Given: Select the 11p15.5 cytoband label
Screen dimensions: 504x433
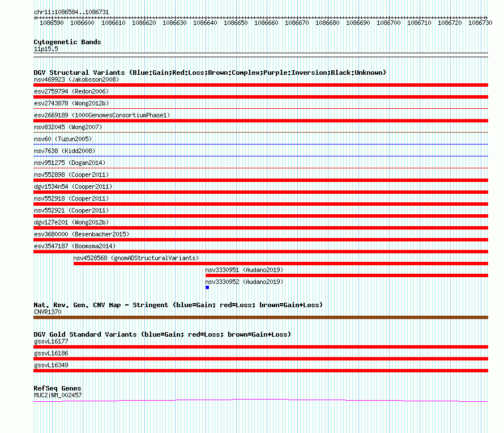Looking at the screenshot, I should point(46,49).
